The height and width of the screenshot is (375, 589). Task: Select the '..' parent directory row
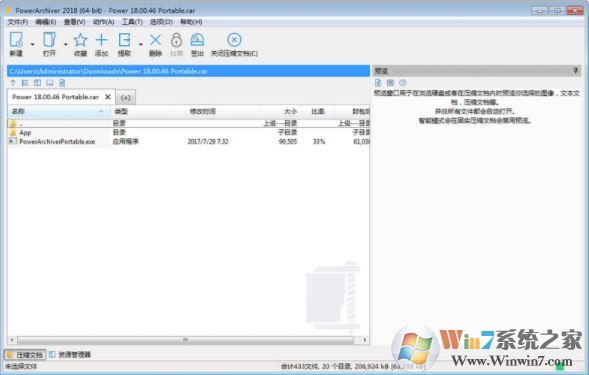coord(189,123)
